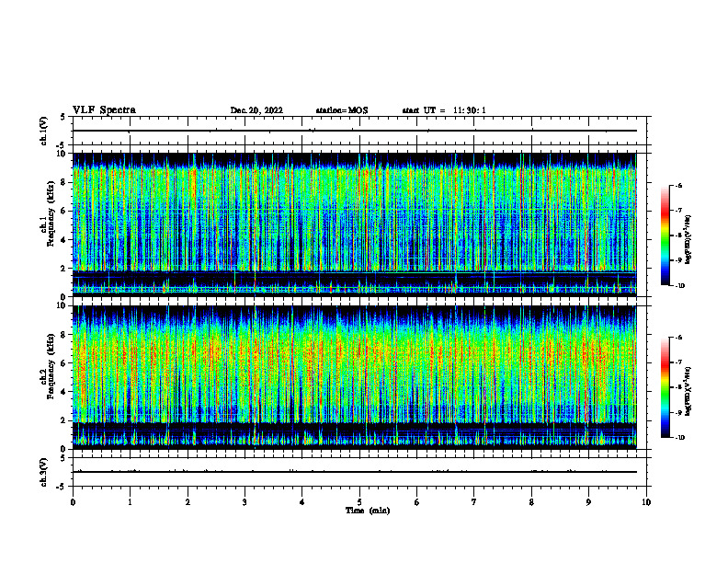Click the "start UT = 11:30: 1" text

coord(444,110)
